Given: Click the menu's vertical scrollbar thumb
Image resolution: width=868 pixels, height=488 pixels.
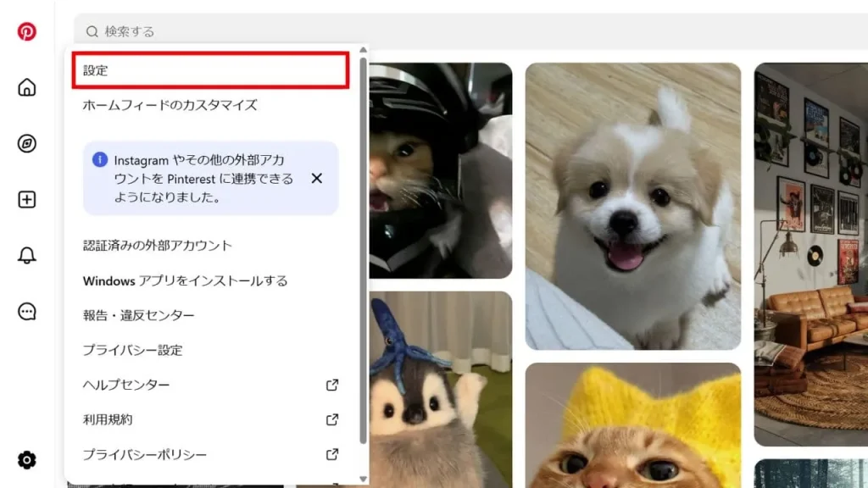Looking at the screenshot, I should point(363,250).
